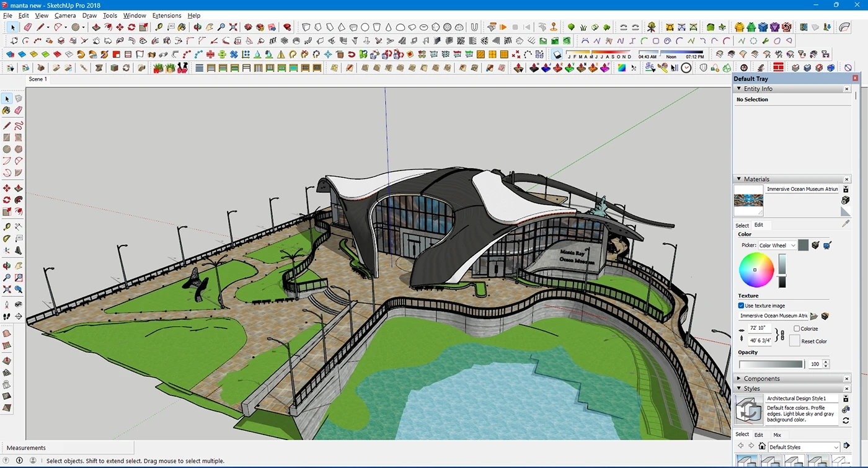The image size is (868, 468).
Task: Enable the Colorize checkbox
Action: [x=797, y=329]
